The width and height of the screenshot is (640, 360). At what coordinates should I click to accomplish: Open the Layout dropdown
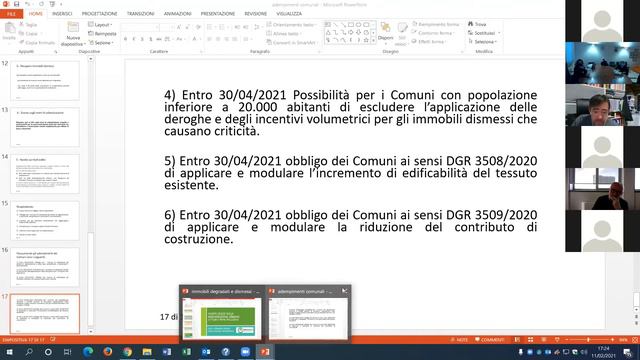coord(100,25)
